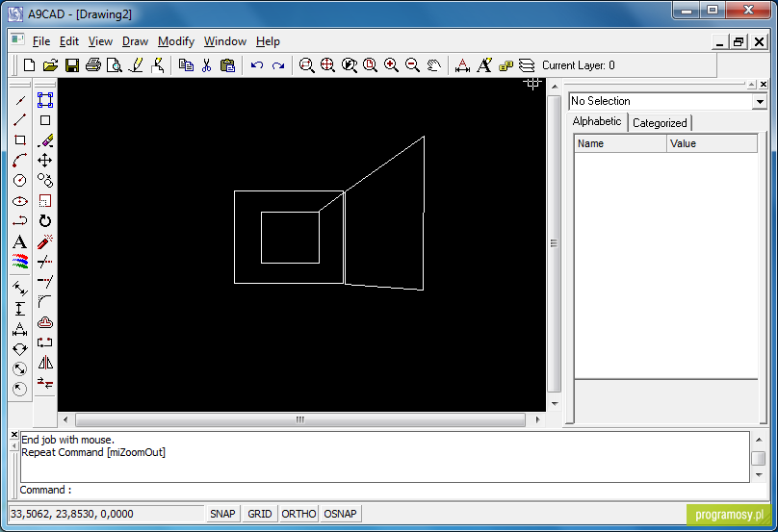Select the Erase tool
The image size is (778, 532).
tap(45, 140)
